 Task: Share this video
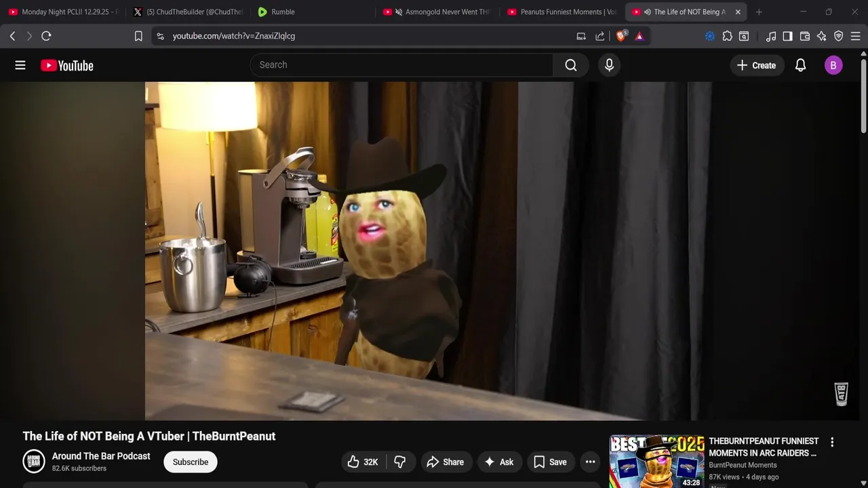pyautogui.click(x=446, y=462)
